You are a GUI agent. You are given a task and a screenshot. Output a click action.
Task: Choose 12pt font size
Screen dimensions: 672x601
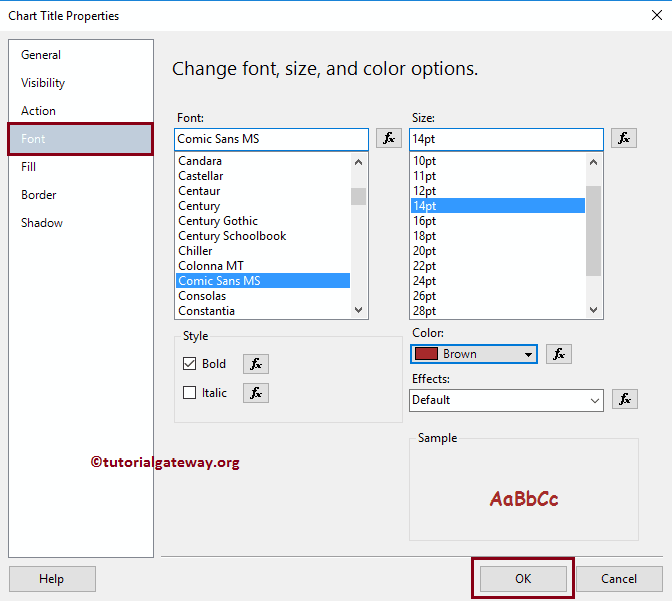coord(498,191)
